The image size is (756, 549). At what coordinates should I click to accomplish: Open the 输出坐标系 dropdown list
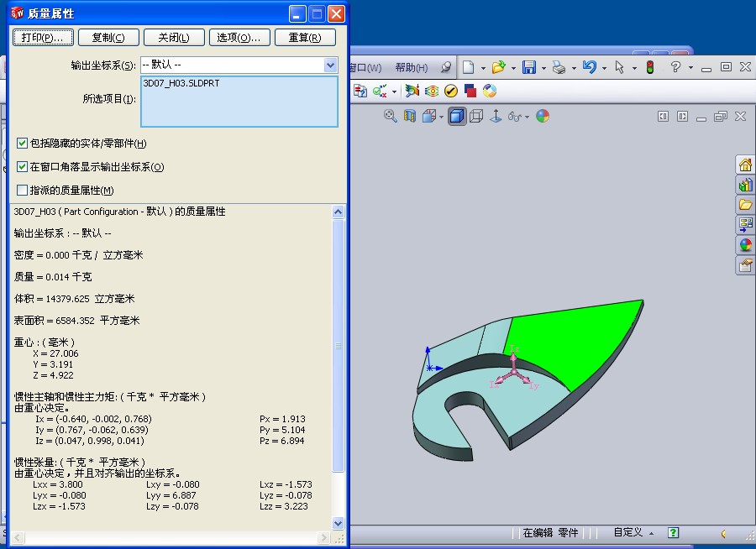point(330,65)
